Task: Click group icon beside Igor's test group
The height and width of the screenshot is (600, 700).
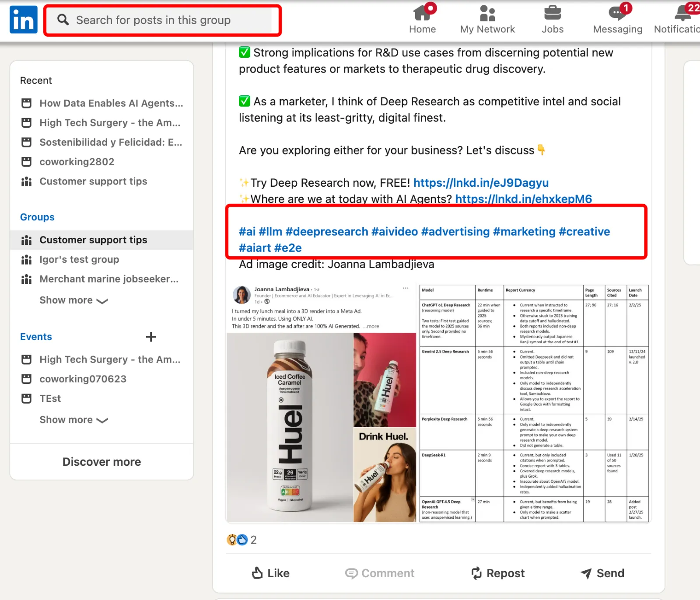Action: click(27, 260)
